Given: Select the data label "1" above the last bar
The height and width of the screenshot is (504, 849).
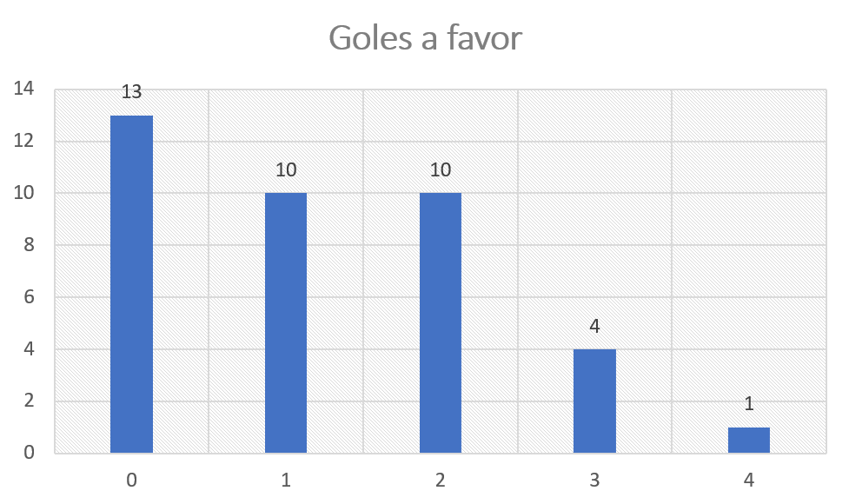Looking at the screenshot, I should 749,404.
